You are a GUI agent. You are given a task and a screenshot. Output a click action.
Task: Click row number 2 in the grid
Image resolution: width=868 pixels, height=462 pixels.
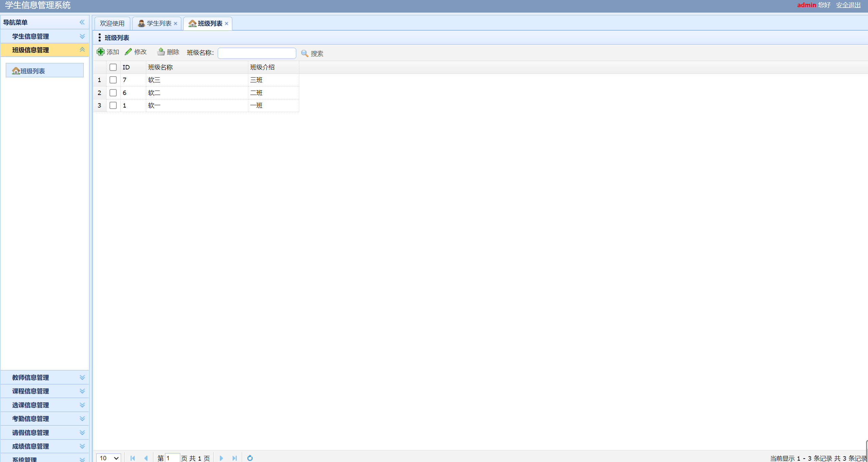99,93
